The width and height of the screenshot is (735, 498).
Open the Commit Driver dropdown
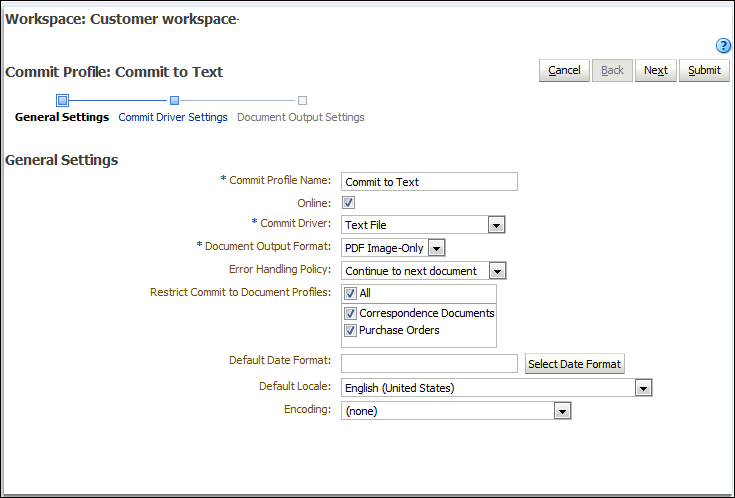(x=495, y=225)
